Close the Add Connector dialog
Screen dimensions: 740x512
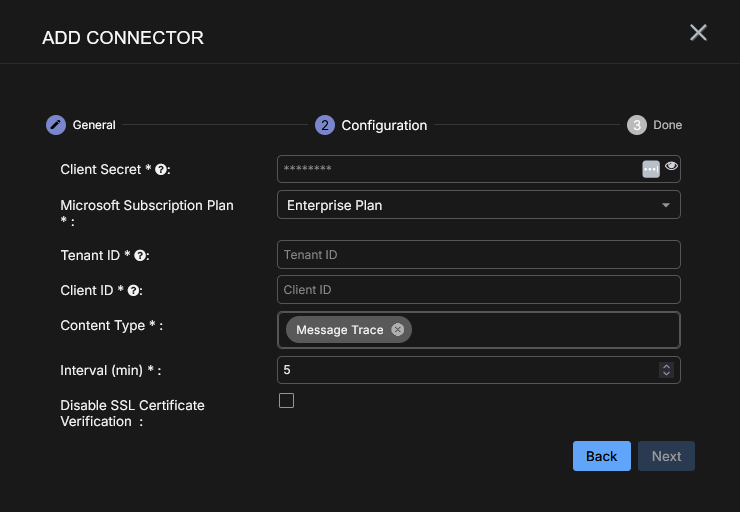click(698, 33)
